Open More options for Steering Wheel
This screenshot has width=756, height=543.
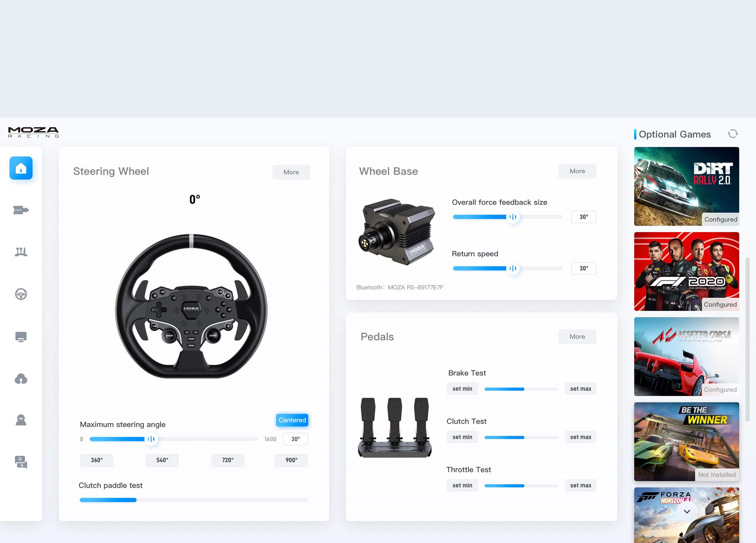pyautogui.click(x=291, y=172)
